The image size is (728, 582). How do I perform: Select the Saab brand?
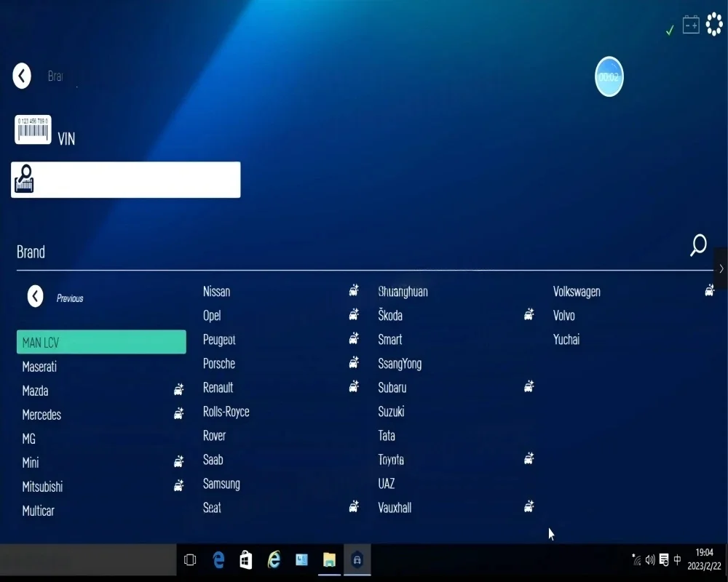(x=213, y=460)
